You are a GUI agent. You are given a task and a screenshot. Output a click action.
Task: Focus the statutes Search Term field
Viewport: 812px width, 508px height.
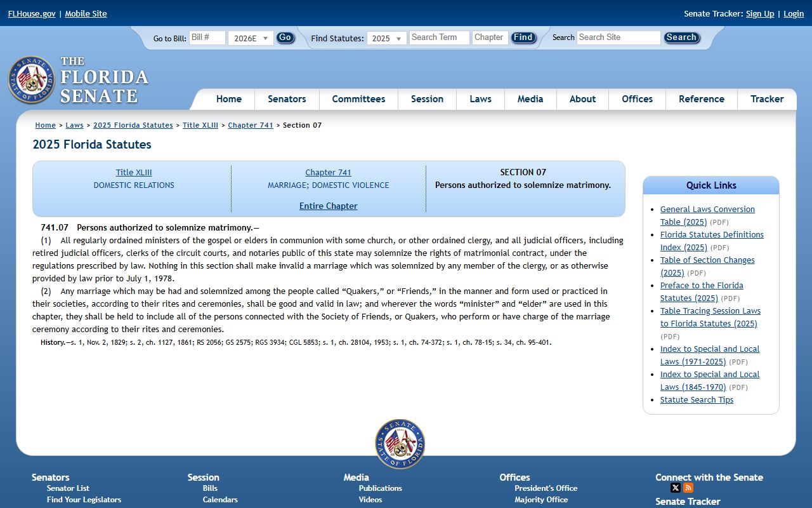[x=440, y=37]
